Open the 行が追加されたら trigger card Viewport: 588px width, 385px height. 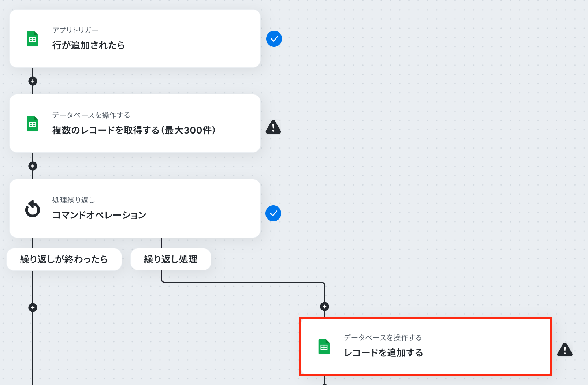pos(135,38)
